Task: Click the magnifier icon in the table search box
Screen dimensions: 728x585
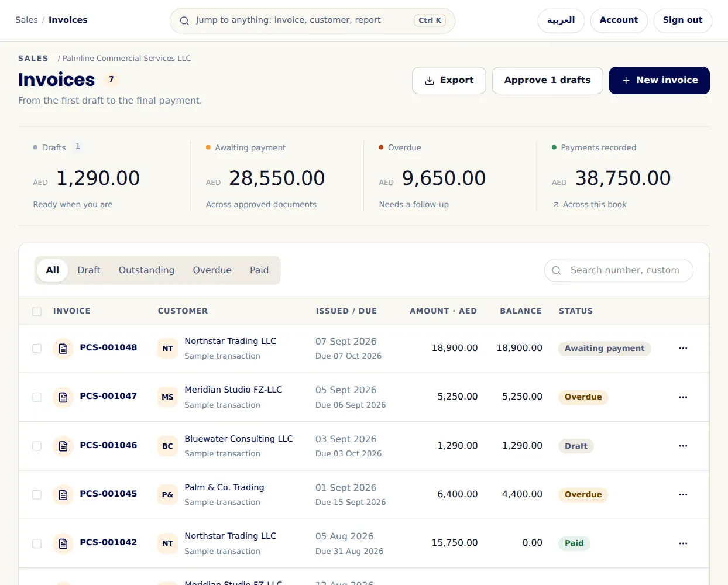Action: pyautogui.click(x=557, y=270)
